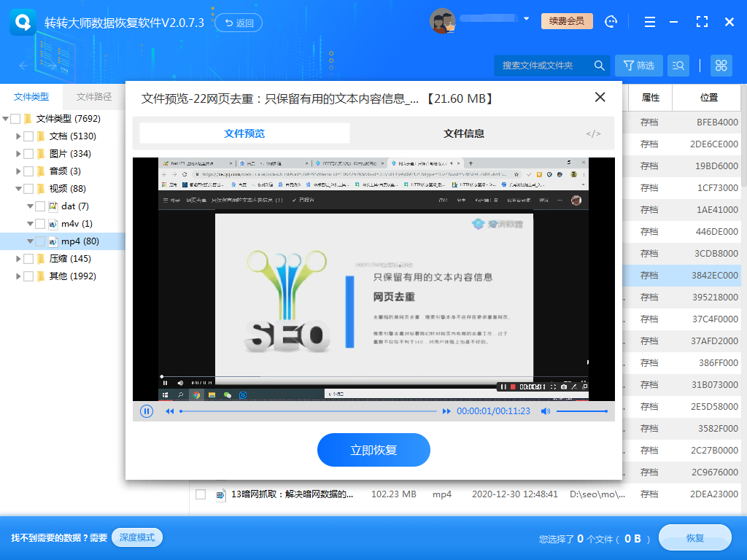This screenshot has height=560, width=747.
Task: Expand the 文档 tree node
Action: 18,136
